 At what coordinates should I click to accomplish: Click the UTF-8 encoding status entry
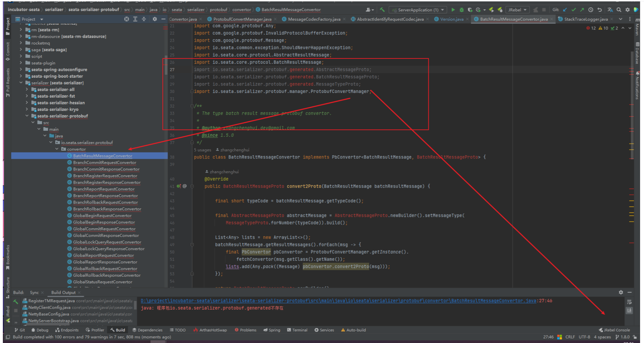(x=584, y=337)
